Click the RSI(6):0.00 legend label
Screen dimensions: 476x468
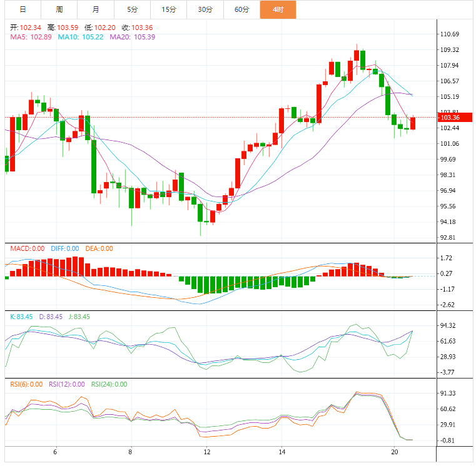pos(26,384)
